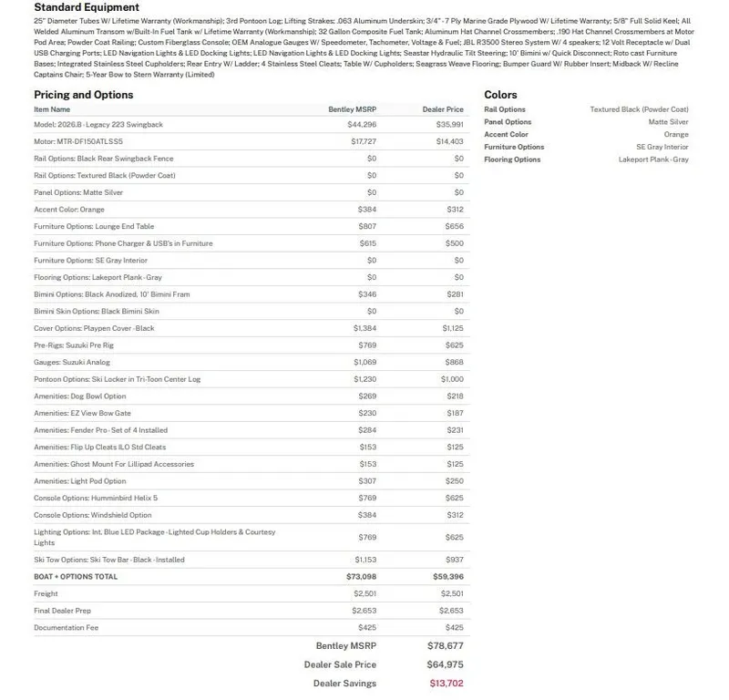Select Flooring Options in the Colors panel

click(512, 160)
